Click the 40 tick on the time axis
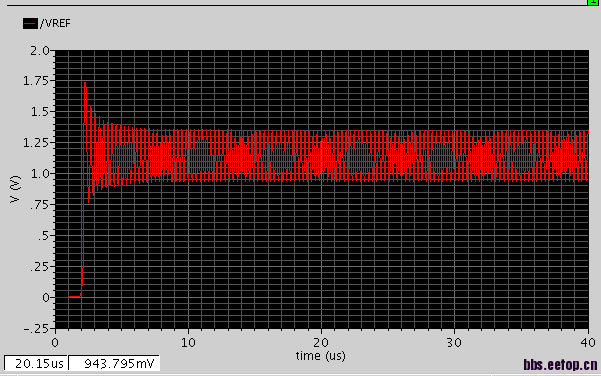601x376 pixels. 588,342
